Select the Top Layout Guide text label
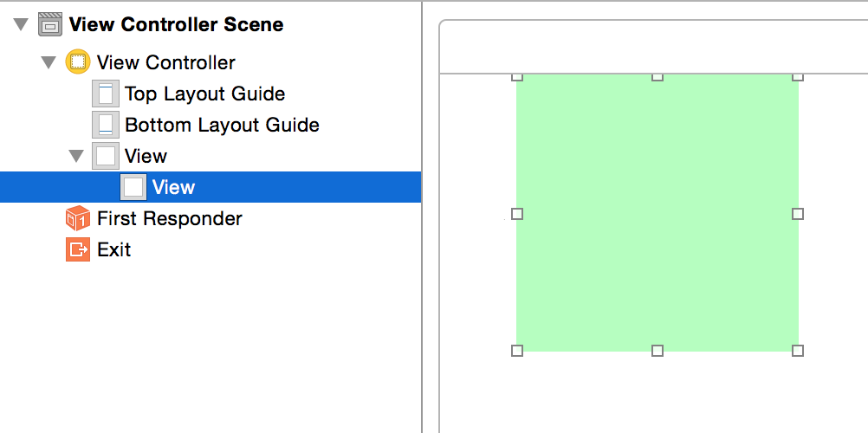This screenshot has height=433, width=868. click(204, 94)
